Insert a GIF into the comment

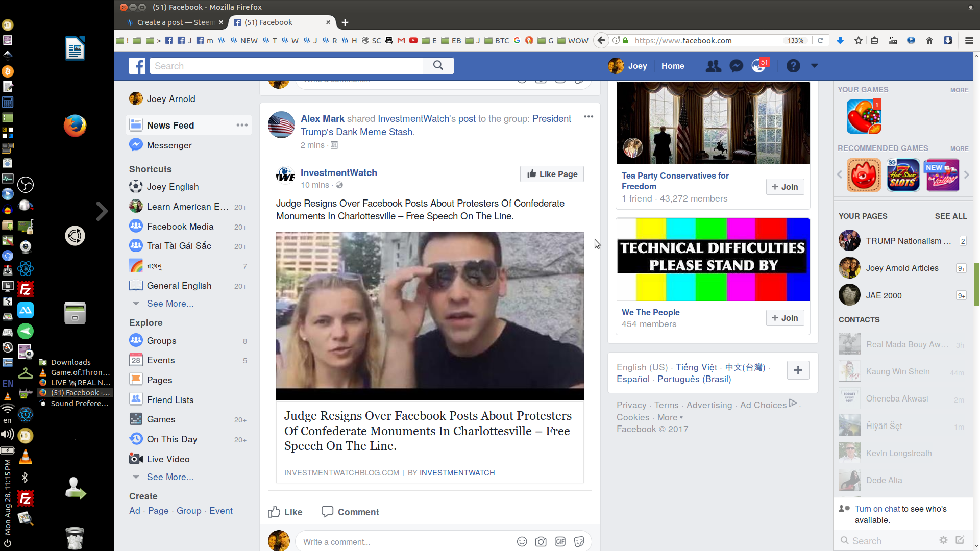coord(560,542)
